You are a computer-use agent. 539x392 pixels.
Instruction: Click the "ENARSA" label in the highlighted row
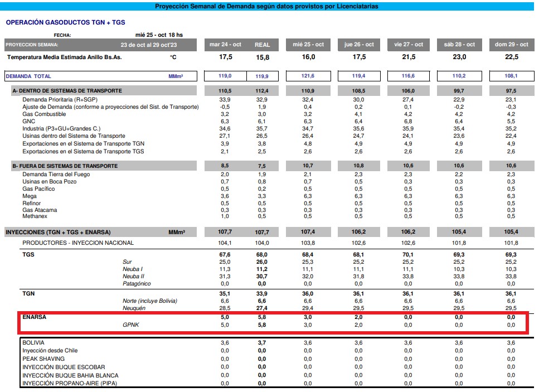click(34, 317)
